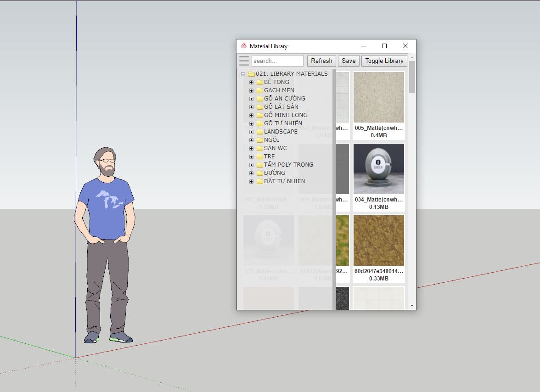Viewport: 540px width, 392px height.
Task: Click the LANDSCAPE folder icon
Action: (x=259, y=131)
